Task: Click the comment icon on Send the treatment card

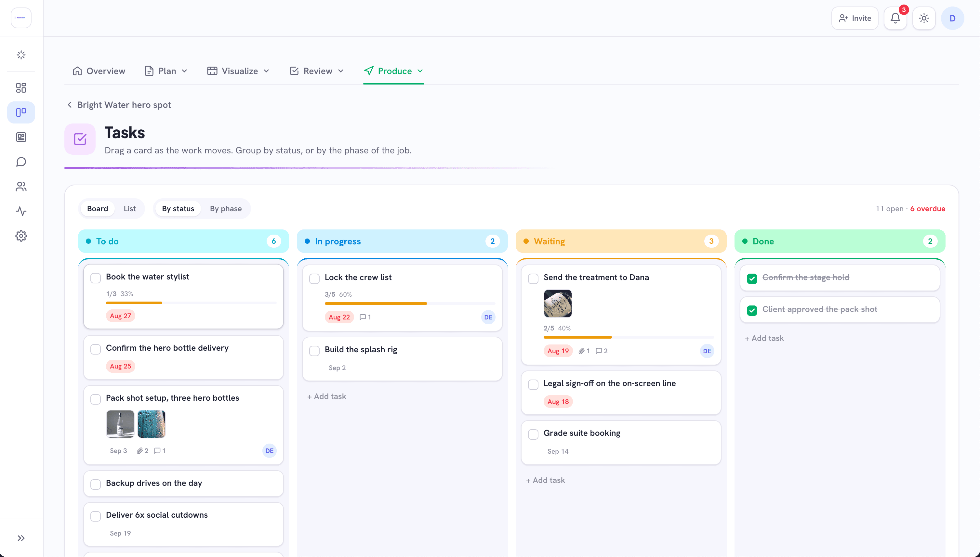Action: [599, 351]
